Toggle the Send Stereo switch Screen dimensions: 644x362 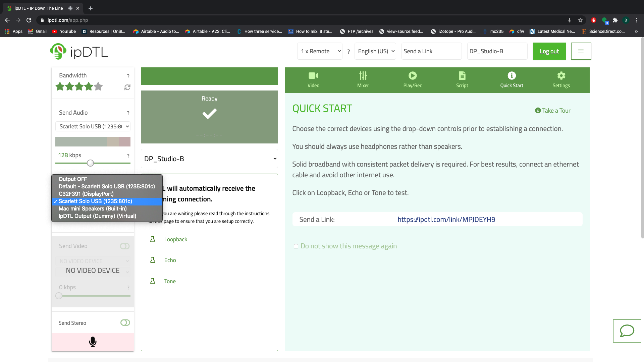[125, 323]
